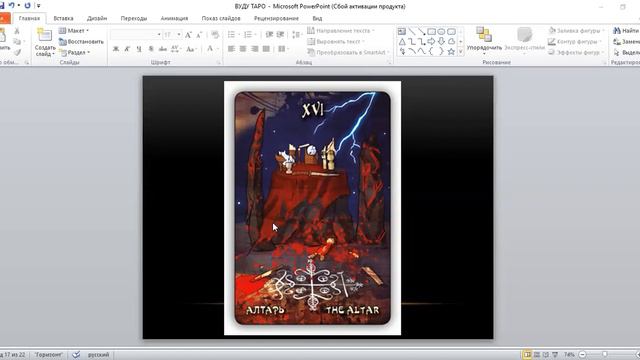Select the Rectangle shape in gallery

431,31
